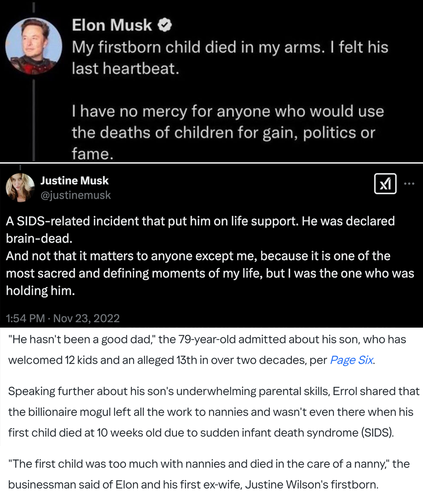This screenshot has width=423, height=504.
Task: Click the 'He hasn't been a good dad' quote
Action: pos(207,350)
